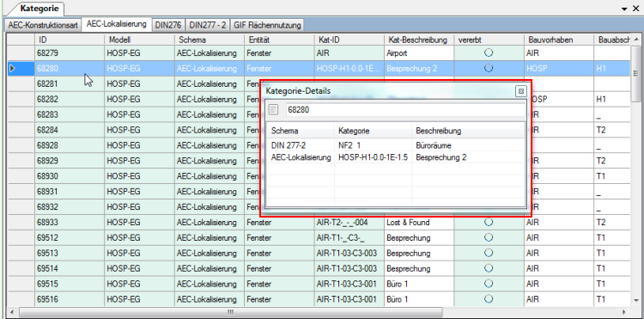This screenshot has height=319, width=644.
Task: Select ID cell 68933
Action: click(x=70, y=223)
